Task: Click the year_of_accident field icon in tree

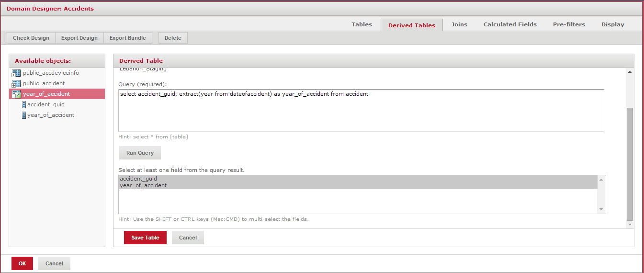Action: tap(24, 115)
